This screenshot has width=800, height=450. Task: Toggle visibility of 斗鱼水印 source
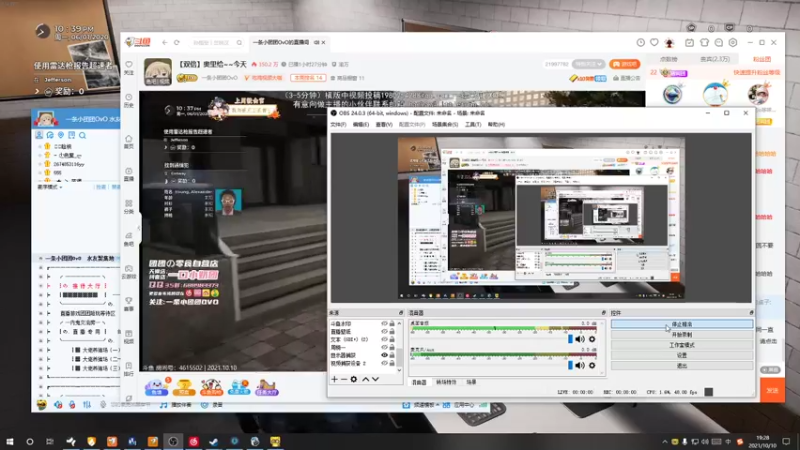(384, 323)
